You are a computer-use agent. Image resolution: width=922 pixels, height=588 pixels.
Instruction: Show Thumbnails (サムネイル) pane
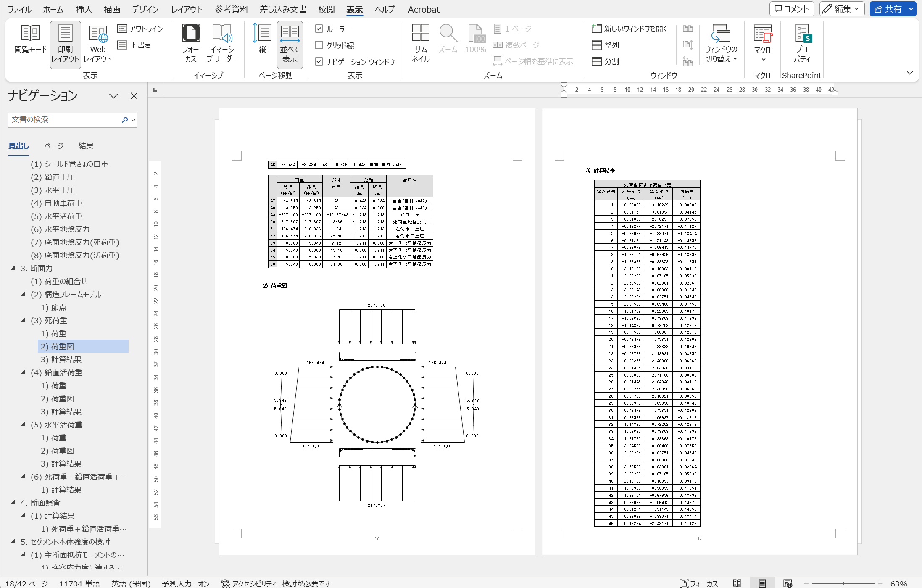(420, 43)
